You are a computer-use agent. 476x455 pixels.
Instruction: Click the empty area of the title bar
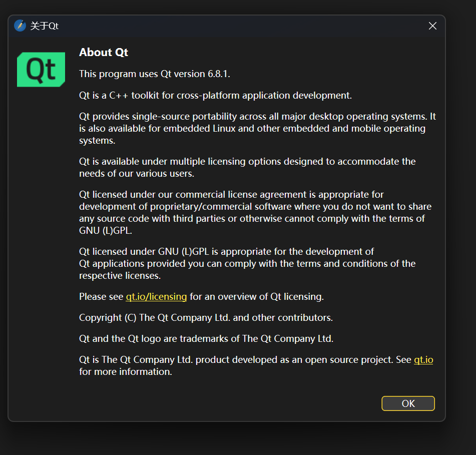tap(240, 26)
